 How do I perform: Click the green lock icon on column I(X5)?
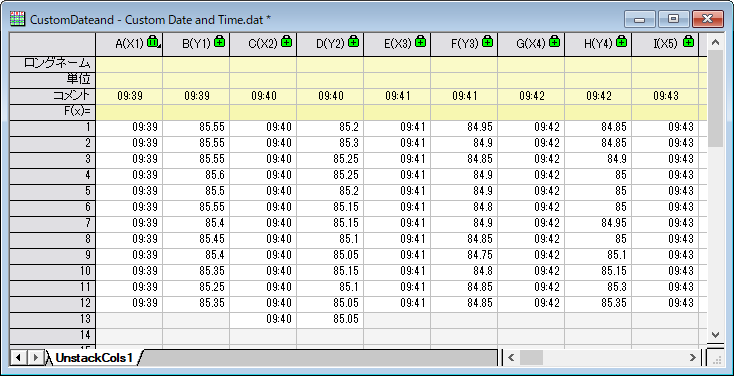click(x=688, y=42)
